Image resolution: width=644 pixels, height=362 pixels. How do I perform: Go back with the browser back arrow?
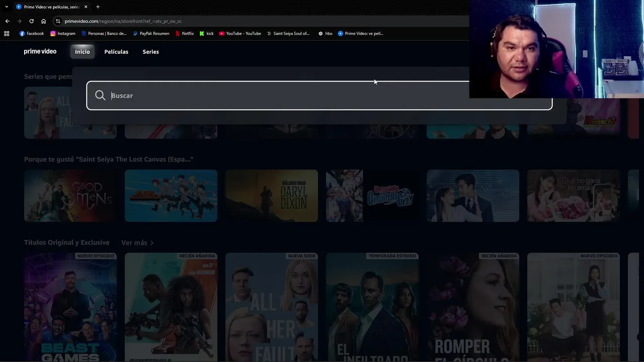(7, 21)
